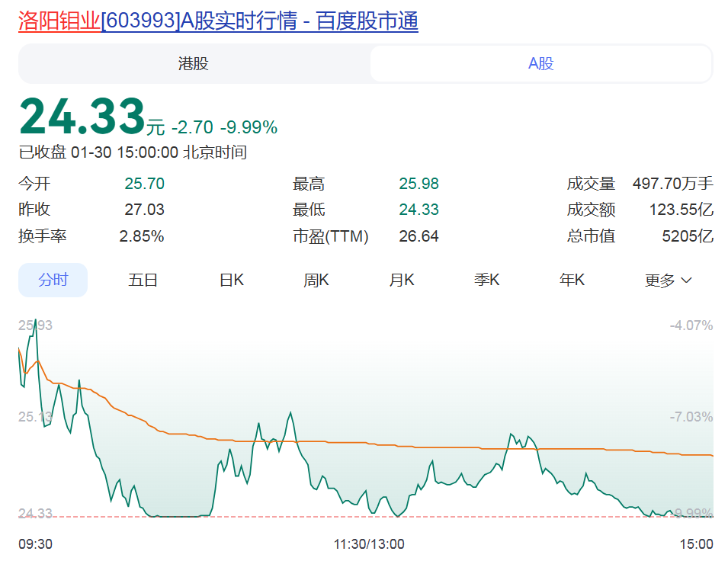
Task: Show the 日K daily candlestick chart
Action: [231, 280]
